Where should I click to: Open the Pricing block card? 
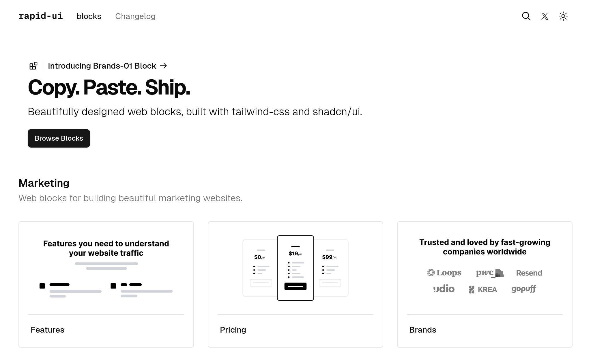click(x=295, y=284)
